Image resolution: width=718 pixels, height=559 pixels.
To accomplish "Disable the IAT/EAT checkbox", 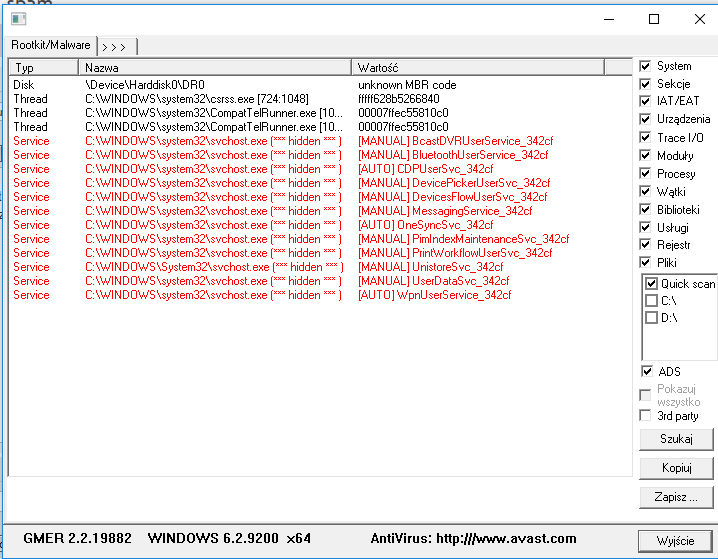I will point(646,101).
